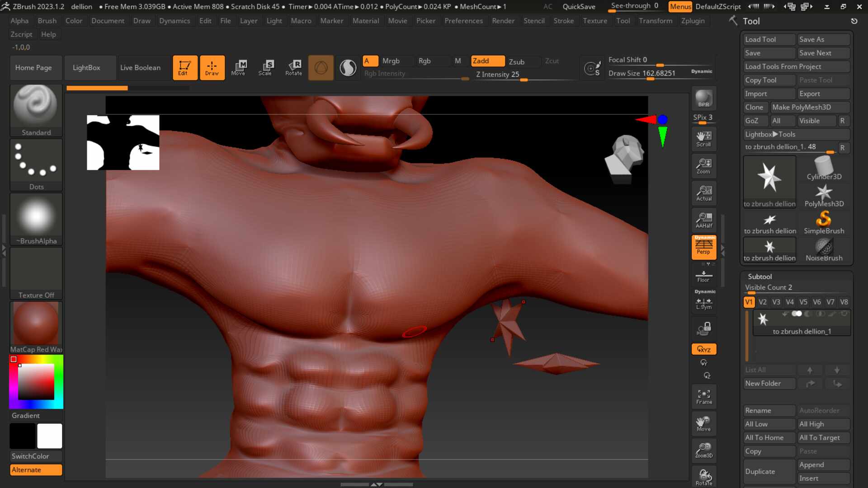Screen dimensions: 868x488
Task: Click the Make PolyMesh3D button
Action: (x=801, y=107)
